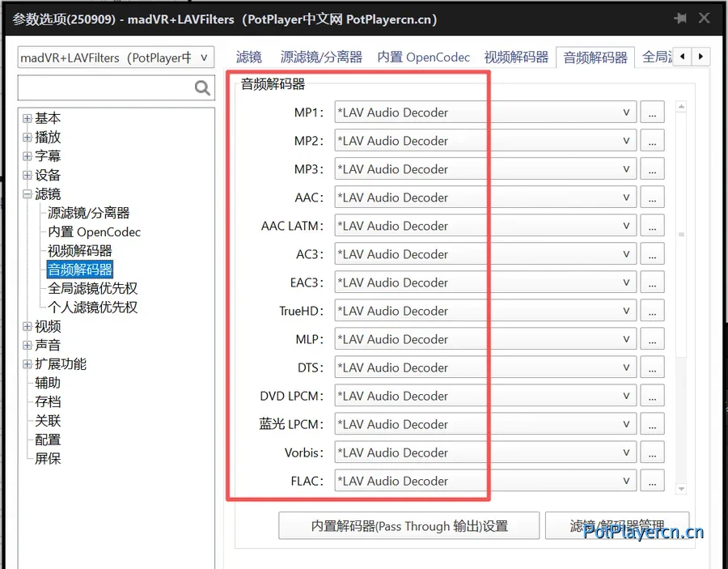Click the Pass Through 输出设置 button
728x569 pixels.
[x=409, y=525]
